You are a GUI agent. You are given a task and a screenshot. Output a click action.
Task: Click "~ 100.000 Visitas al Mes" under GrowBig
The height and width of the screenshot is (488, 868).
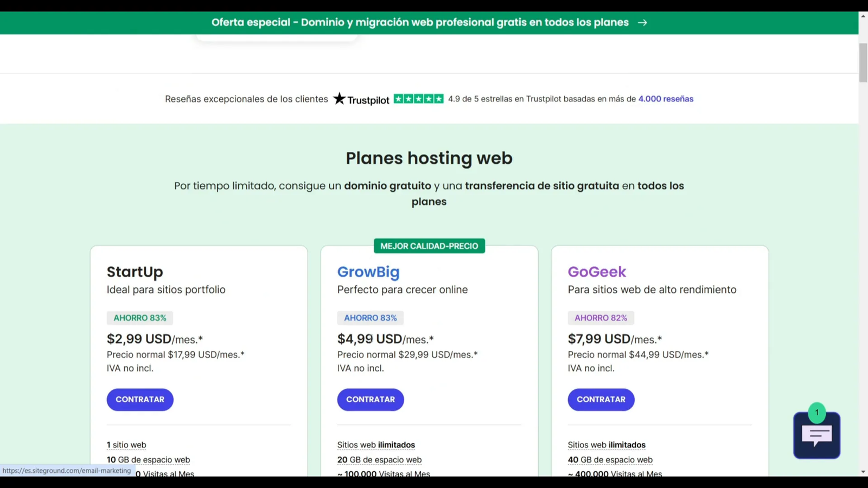pyautogui.click(x=383, y=473)
